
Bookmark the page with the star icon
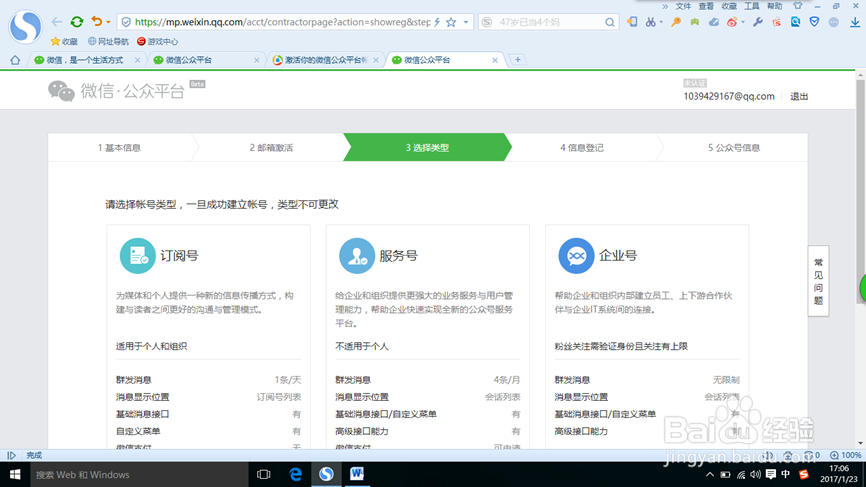[x=451, y=22]
